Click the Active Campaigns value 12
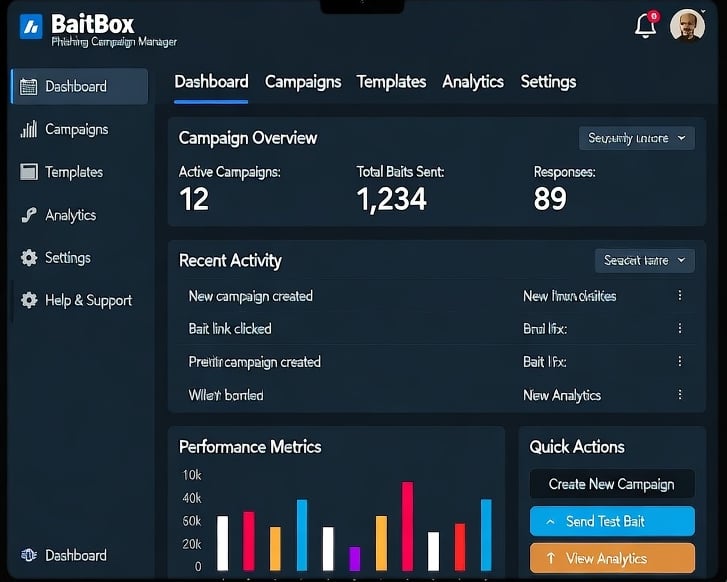This screenshot has height=582, width=727. 194,199
